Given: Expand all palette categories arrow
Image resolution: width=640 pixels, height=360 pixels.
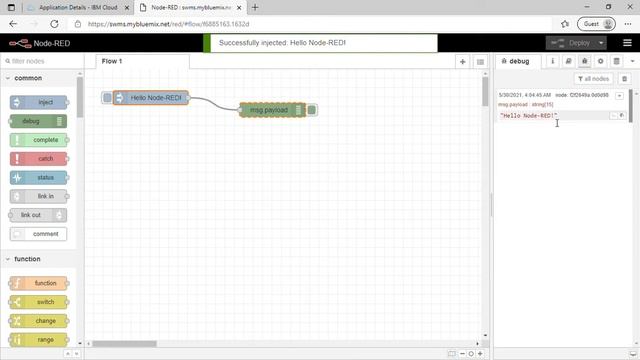Looking at the screenshot, I should tap(76, 354).
